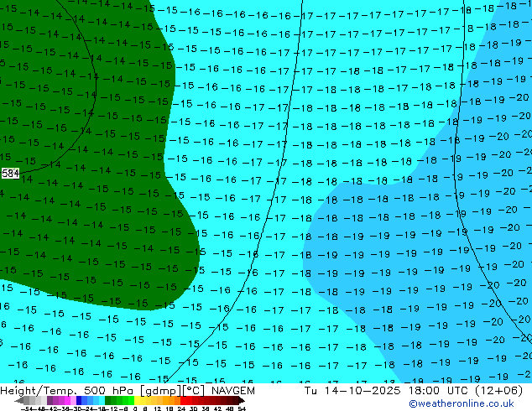Click the 'Tu 14-10-2025 18:00 UTC' timestamp
This screenshot has height=411, width=532.
tap(386, 391)
